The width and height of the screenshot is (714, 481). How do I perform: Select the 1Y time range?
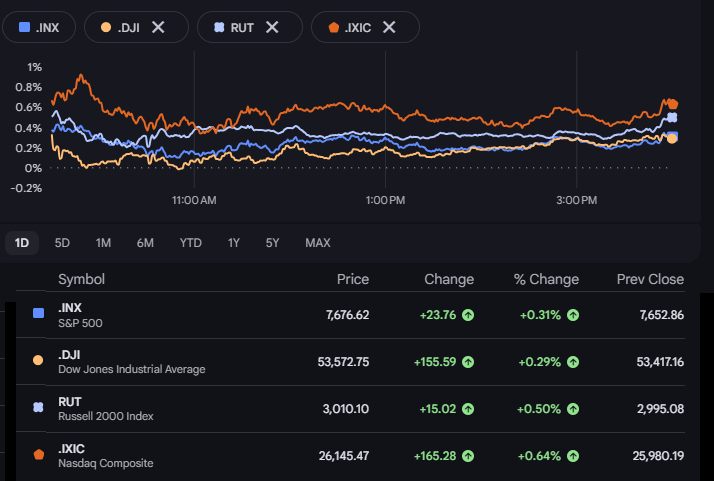(x=234, y=243)
